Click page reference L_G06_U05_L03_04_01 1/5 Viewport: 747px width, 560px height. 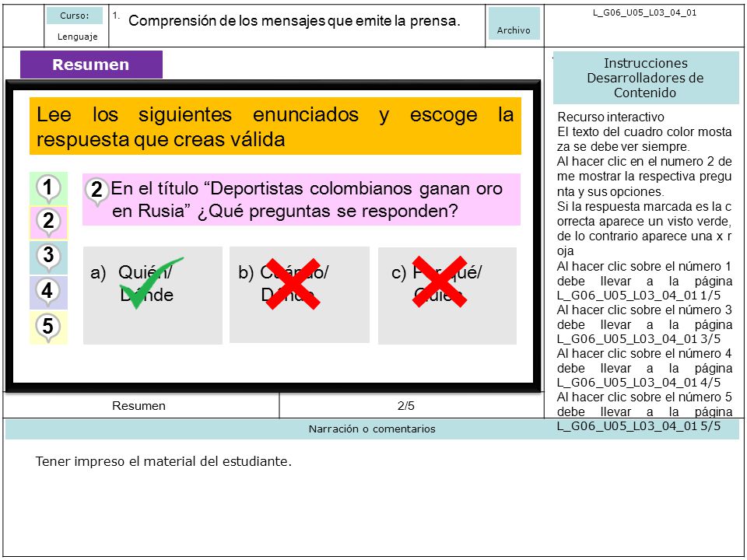639,296
